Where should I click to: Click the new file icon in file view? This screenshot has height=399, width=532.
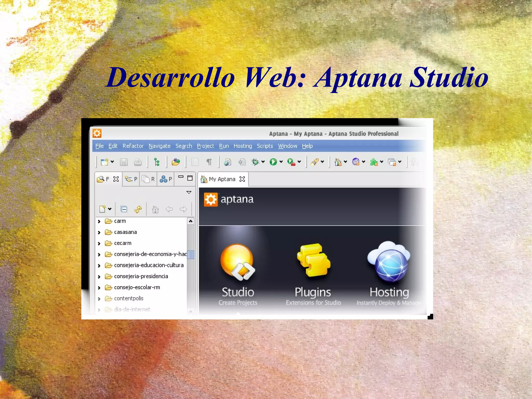pos(103,209)
